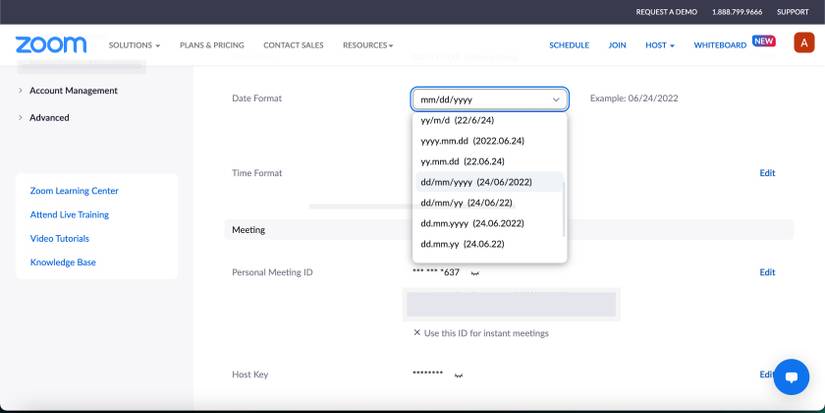Choose the dd.mm.yyyy (24.06.2022) option

489,223
